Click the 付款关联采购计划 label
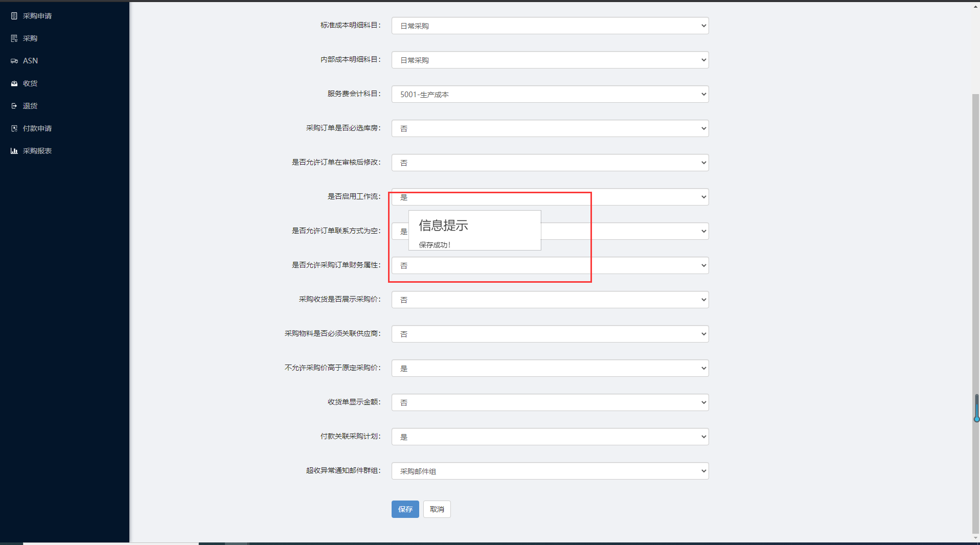This screenshot has width=980, height=545. click(x=351, y=436)
